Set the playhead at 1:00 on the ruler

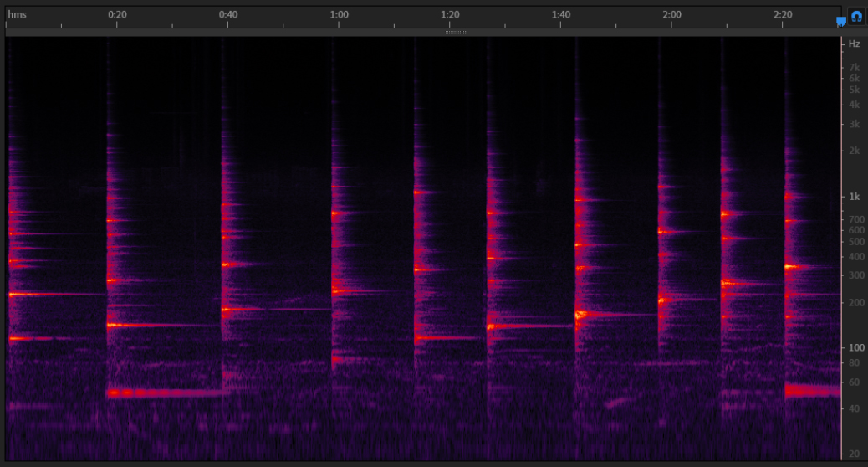point(339,15)
